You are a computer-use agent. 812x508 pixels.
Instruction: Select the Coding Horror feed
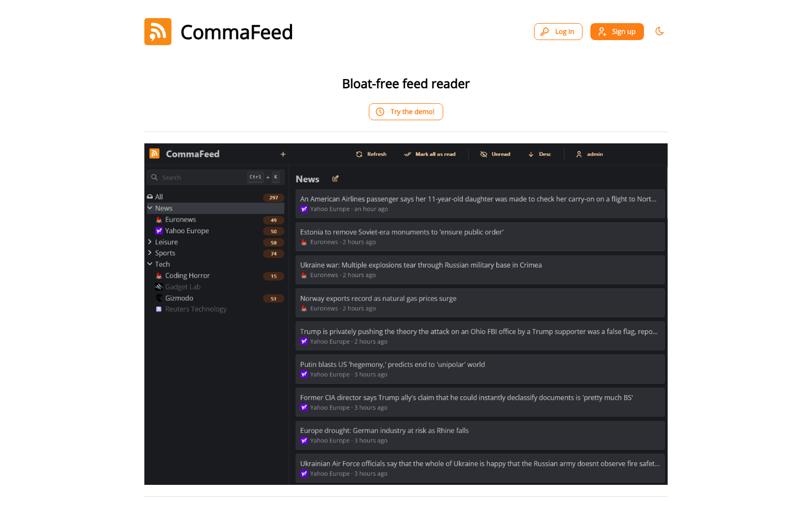pyautogui.click(x=187, y=275)
